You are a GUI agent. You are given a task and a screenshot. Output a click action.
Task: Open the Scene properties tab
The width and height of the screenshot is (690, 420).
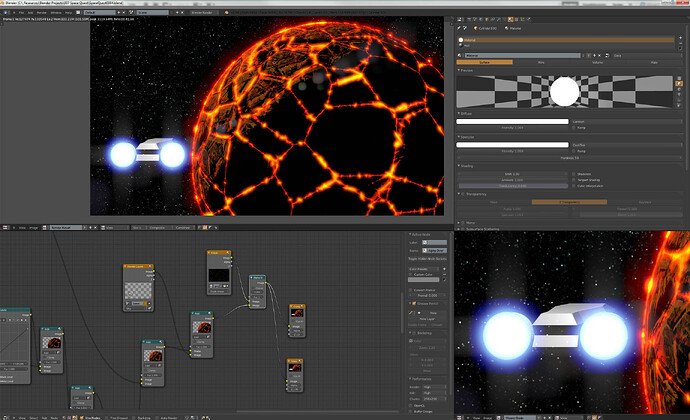click(x=475, y=19)
